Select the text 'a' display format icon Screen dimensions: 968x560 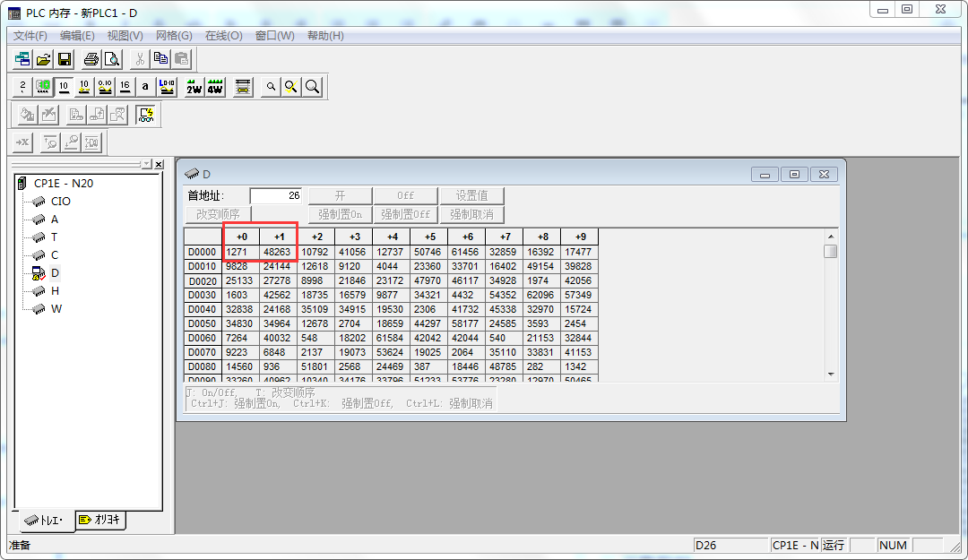(145, 87)
